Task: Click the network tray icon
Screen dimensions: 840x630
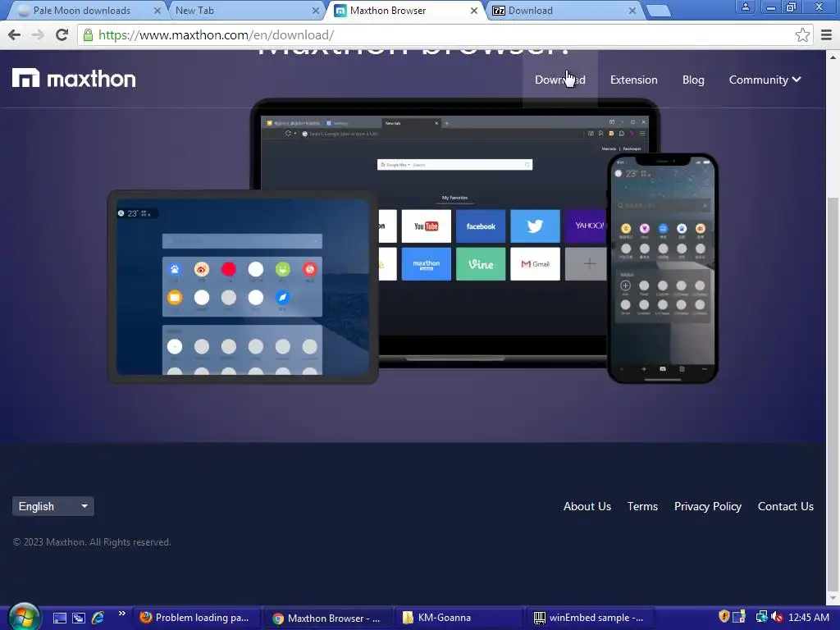Action: pos(761,618)
